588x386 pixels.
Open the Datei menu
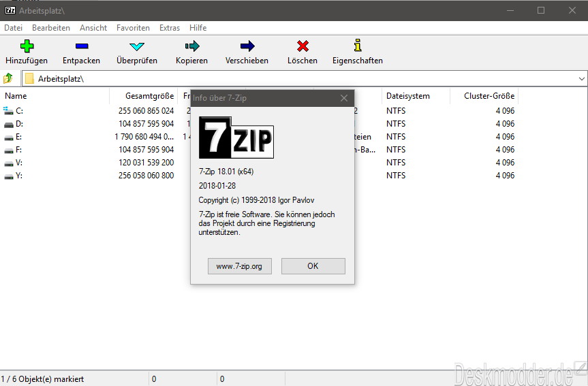point(13,28)
